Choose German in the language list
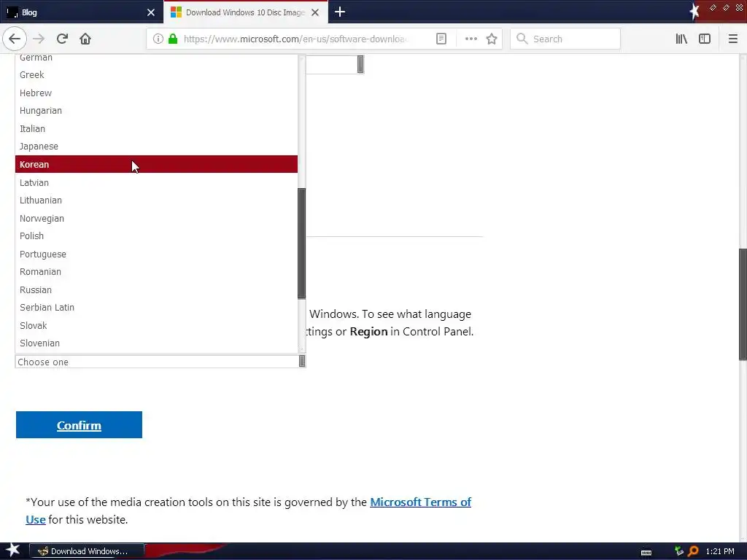Image resolution: width=747 pixels, height=560 pixels. tap(156, 58)
